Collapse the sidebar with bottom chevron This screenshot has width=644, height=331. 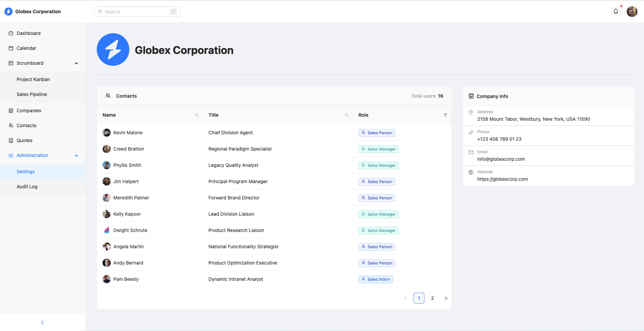42,322
